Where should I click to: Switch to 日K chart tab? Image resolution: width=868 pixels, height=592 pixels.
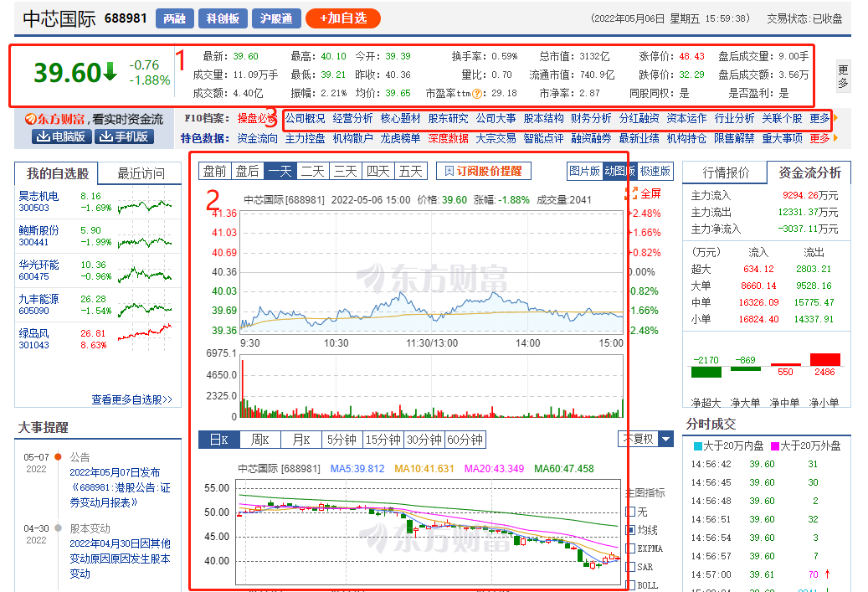coord(218,440)
